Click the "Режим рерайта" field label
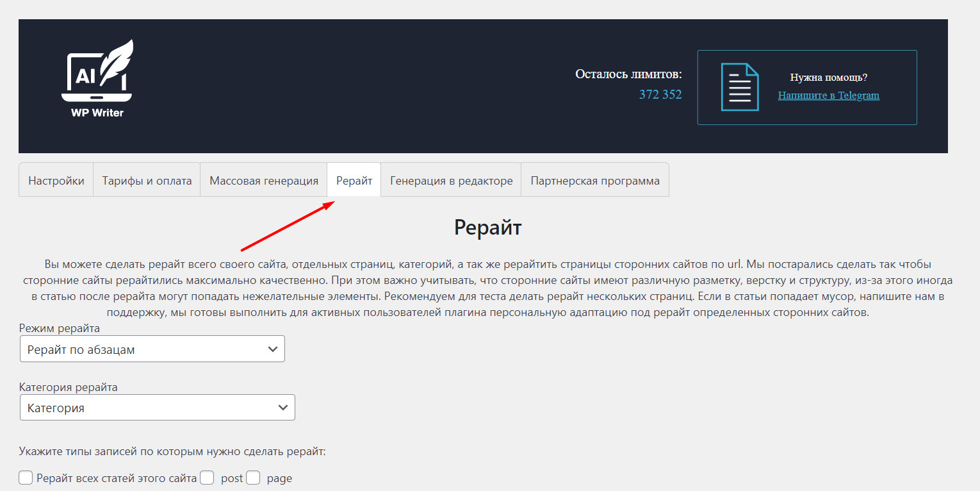This screenshot has width=980, height=491. (x=60, y=329)
